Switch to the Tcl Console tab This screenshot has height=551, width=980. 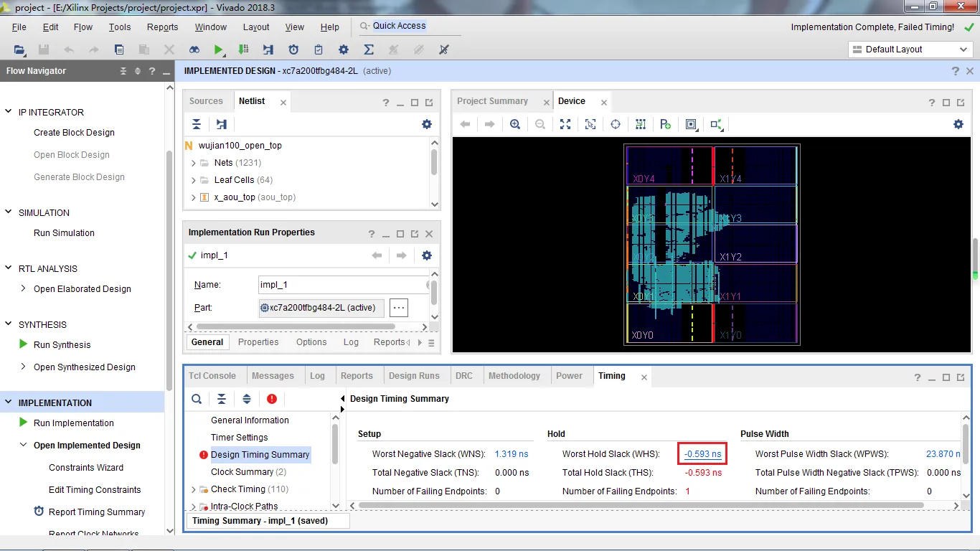click(212, 376)
